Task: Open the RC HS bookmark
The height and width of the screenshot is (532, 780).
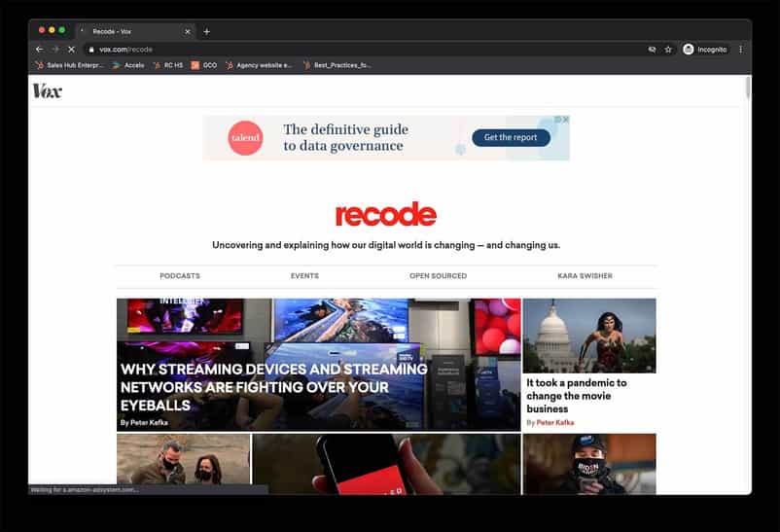Action: [x=168, y=65]
